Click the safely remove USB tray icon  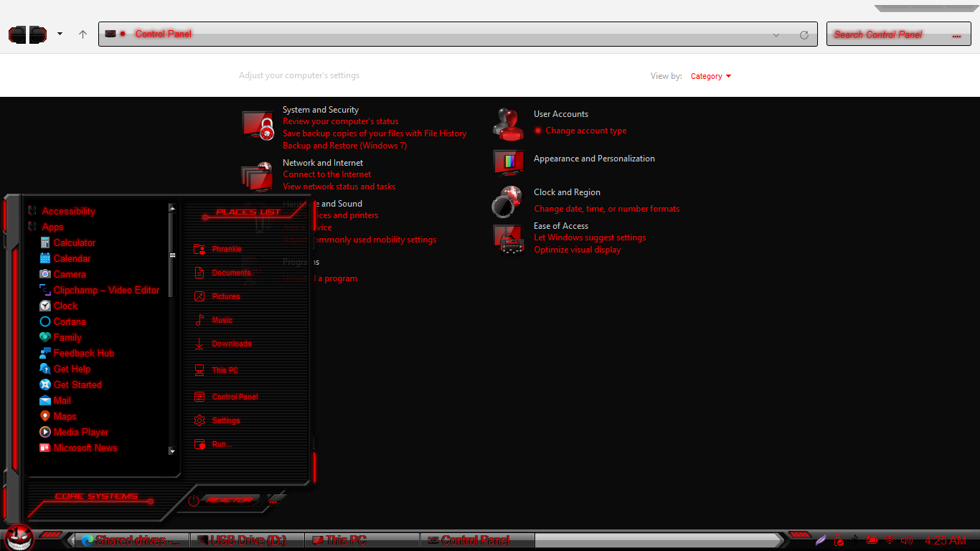click(x=838, y=541)
